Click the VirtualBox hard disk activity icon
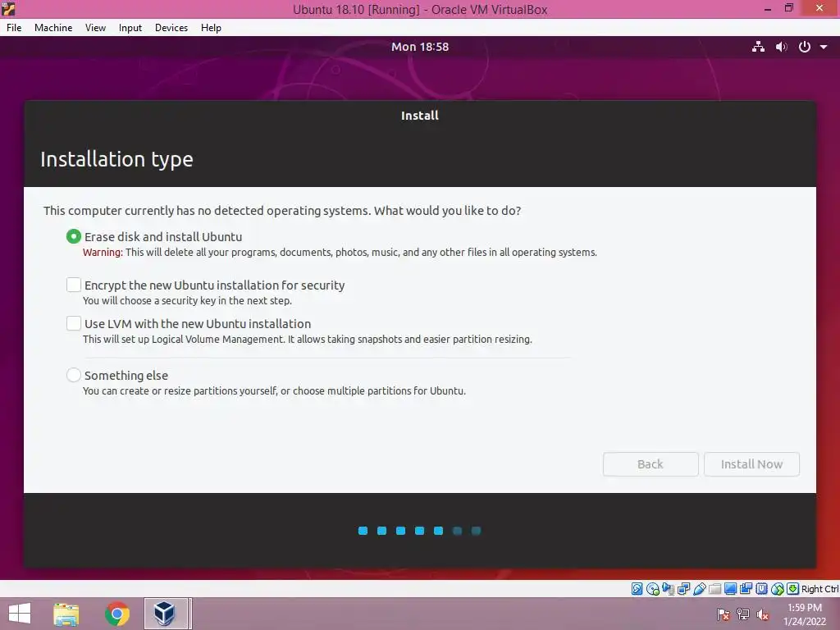This screenshot has height=630, width=840. point(637,589)
